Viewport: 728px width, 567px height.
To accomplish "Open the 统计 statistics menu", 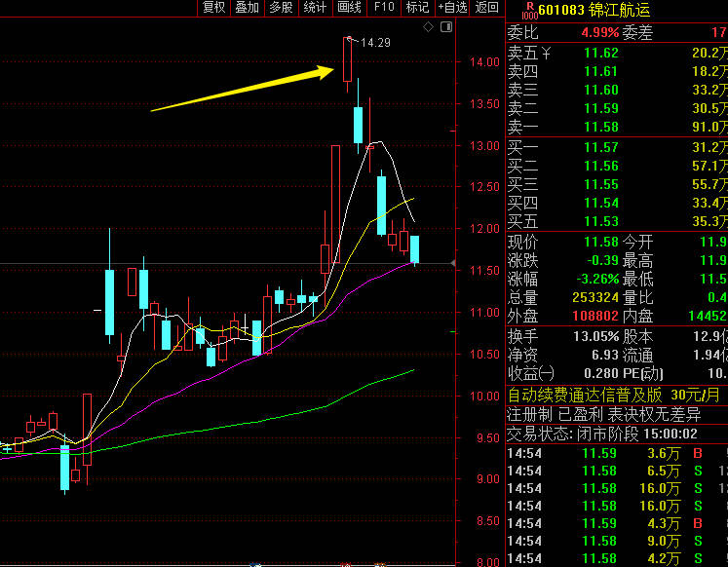I will [x=315, y=8].
